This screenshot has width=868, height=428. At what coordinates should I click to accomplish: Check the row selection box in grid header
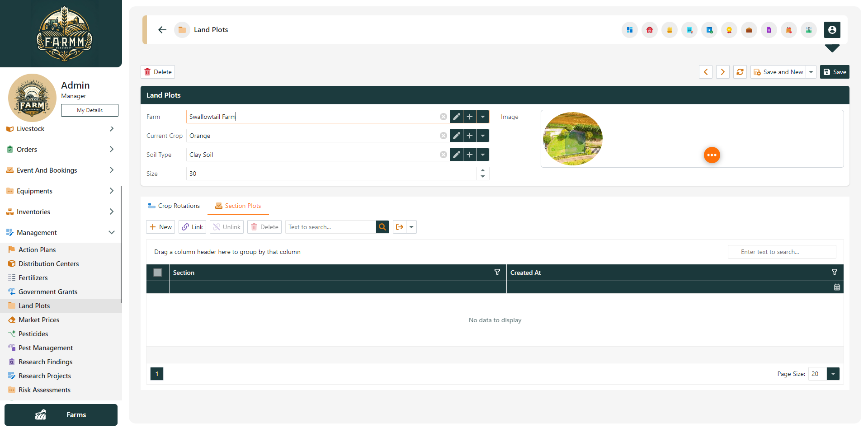157,273
